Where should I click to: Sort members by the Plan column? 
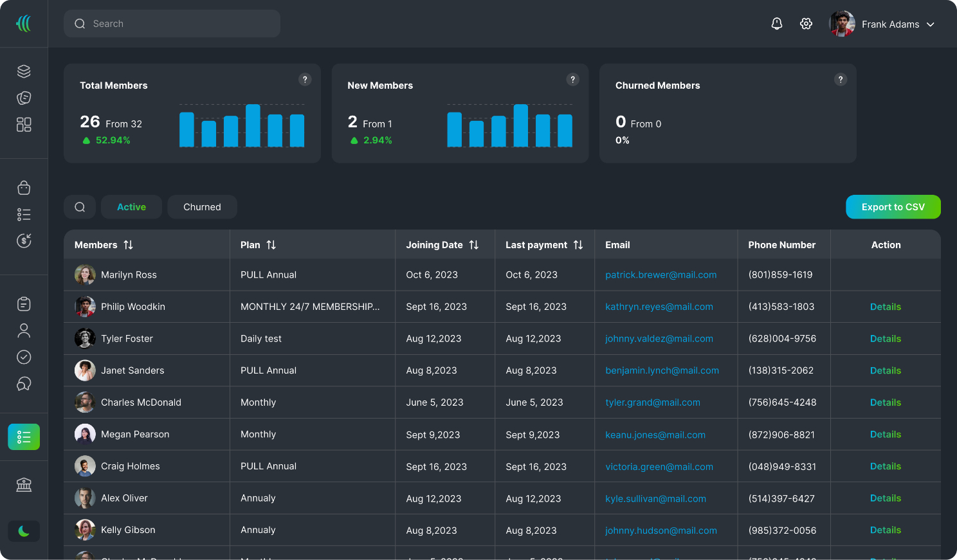click(271, 245)
